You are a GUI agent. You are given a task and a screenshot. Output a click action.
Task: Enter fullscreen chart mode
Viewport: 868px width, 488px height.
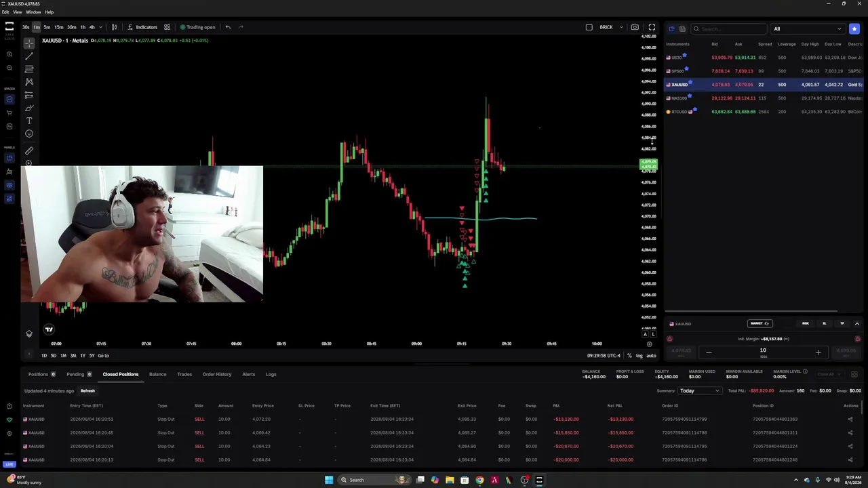(x=652, y=27)
